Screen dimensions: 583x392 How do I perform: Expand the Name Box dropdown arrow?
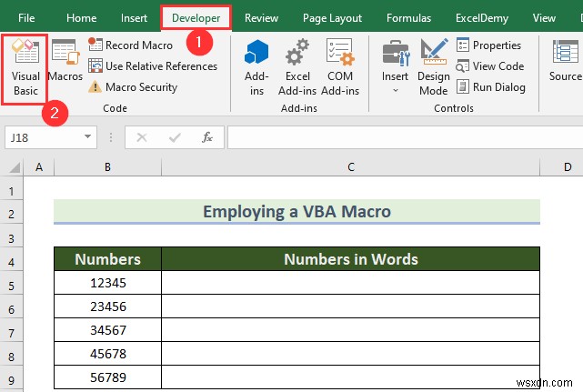click(x=87, y=136)
